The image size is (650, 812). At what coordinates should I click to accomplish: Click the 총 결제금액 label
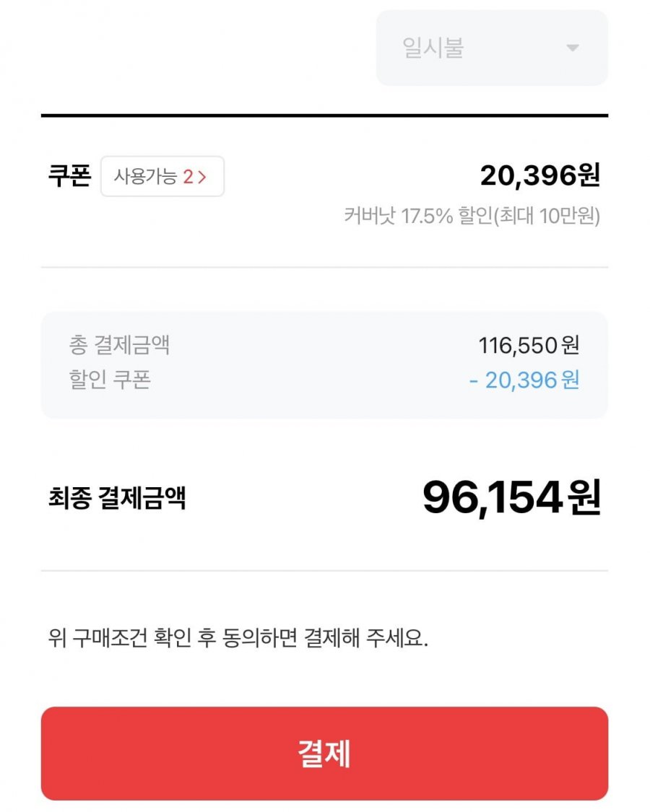point(119,345)
